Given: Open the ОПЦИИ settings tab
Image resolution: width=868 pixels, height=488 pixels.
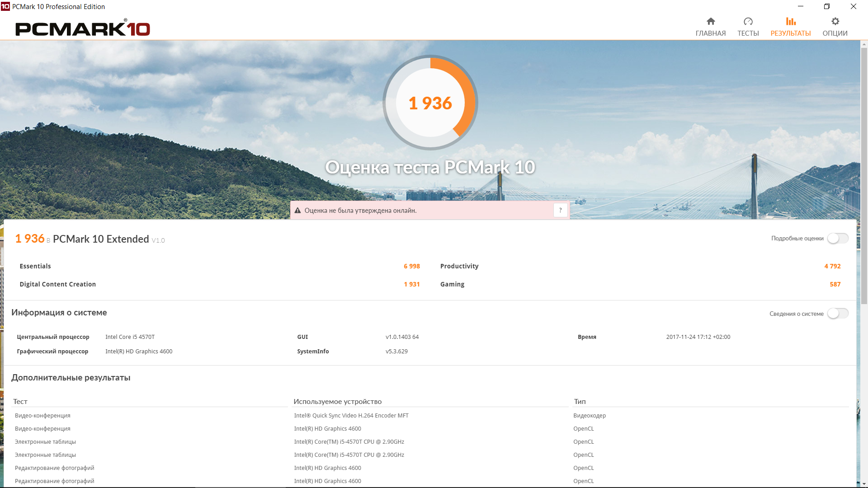Looking at the screenshot, I should point(835,27).
